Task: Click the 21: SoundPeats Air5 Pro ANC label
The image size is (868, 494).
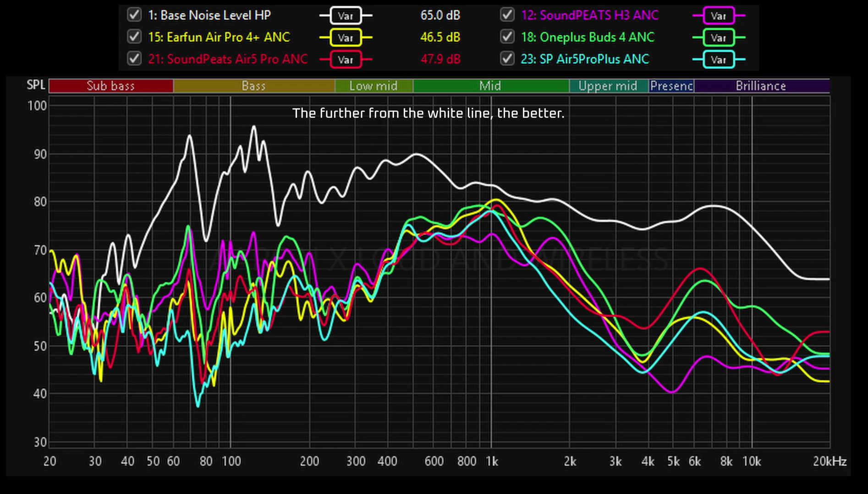Action: coord(228,59)
